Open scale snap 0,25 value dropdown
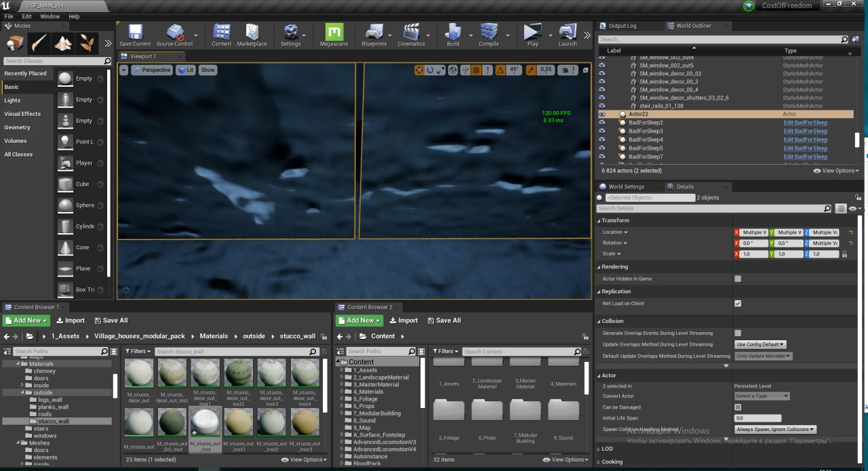Screen dimensions: 868x471 click(546, 70)
